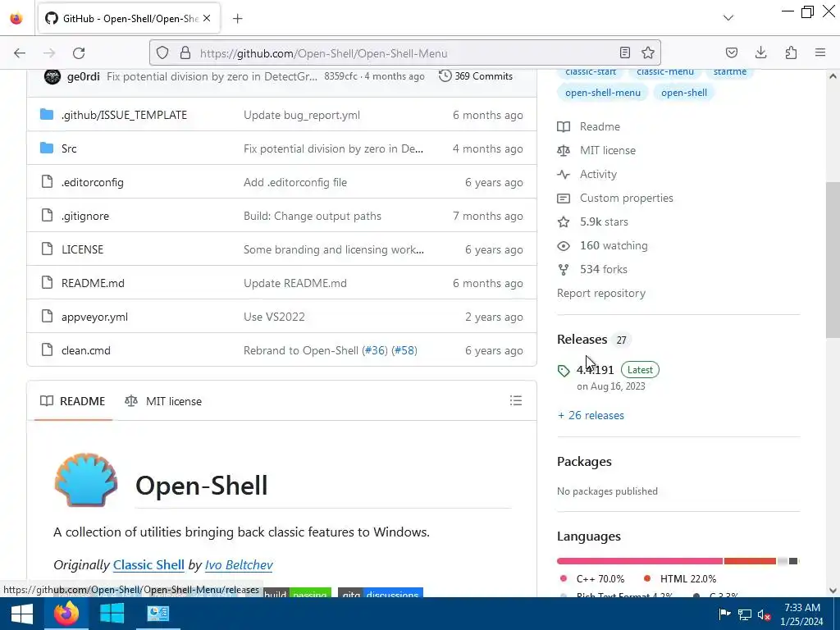Screen dimensions: 840x630
Task: Open a new tab with the plus button
Action: (238, 19)
